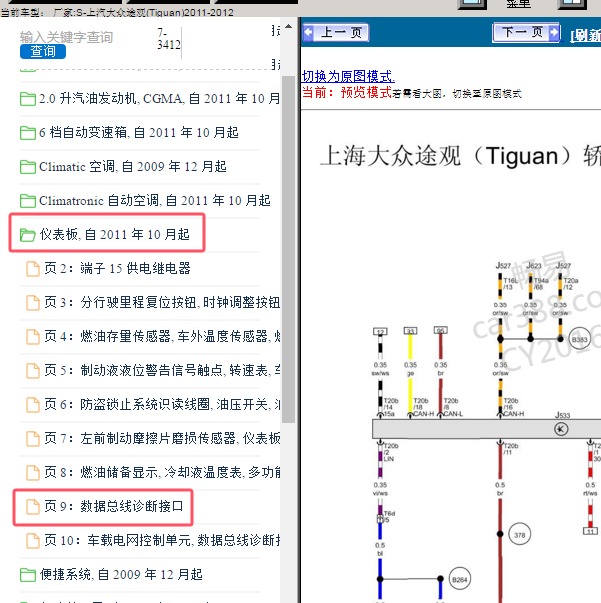Click document icon beside 页 10
Viewport: 601px width, 603px height.
tap(33, 541)
